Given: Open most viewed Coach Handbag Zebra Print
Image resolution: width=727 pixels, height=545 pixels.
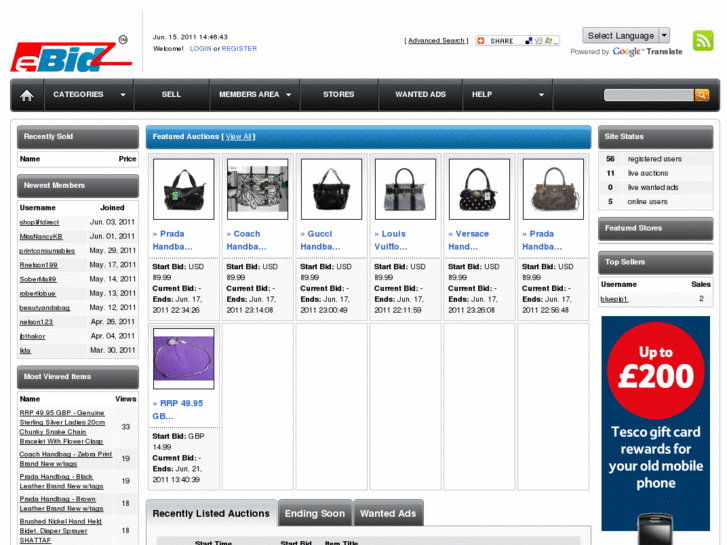Looking at the screenshot, I should pos(66,459).
